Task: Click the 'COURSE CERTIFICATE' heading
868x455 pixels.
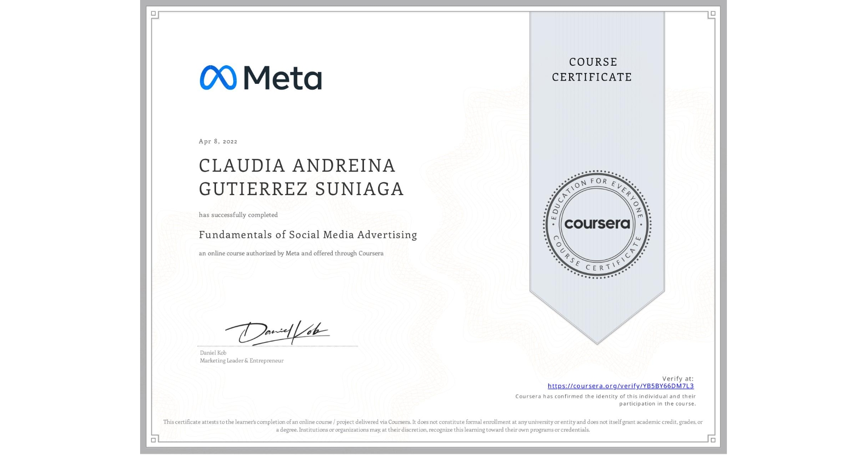Action: tap(592, 70)
